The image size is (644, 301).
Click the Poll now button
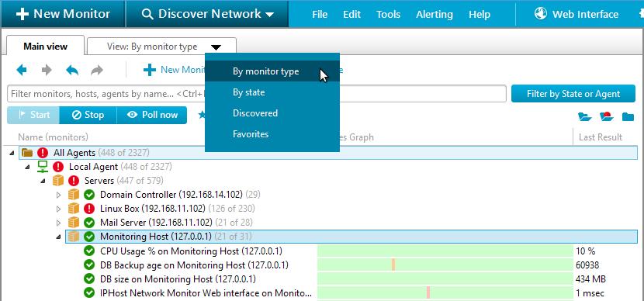152,115
